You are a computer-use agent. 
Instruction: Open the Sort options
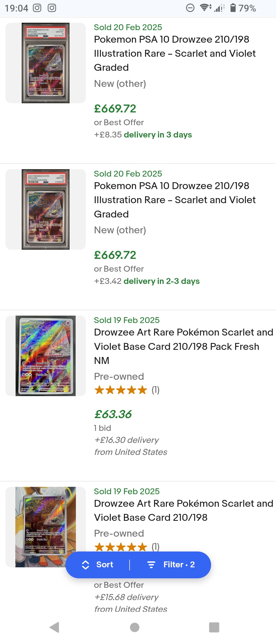98,565
